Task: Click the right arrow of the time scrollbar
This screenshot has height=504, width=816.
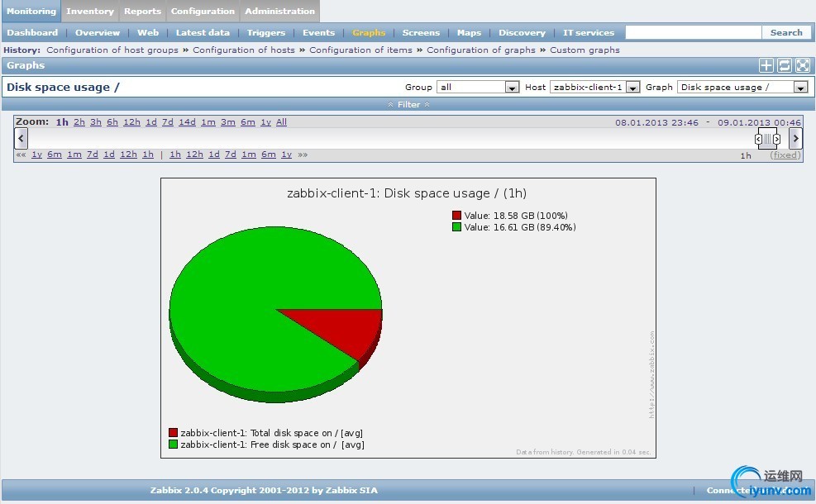Action: tap(795, 138)
